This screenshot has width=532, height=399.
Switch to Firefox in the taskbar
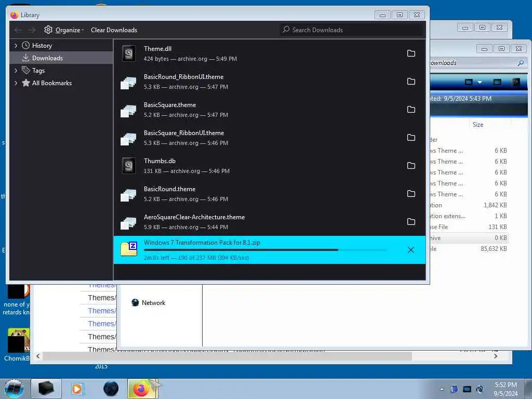pyautogui.click(x=142, y=389)
